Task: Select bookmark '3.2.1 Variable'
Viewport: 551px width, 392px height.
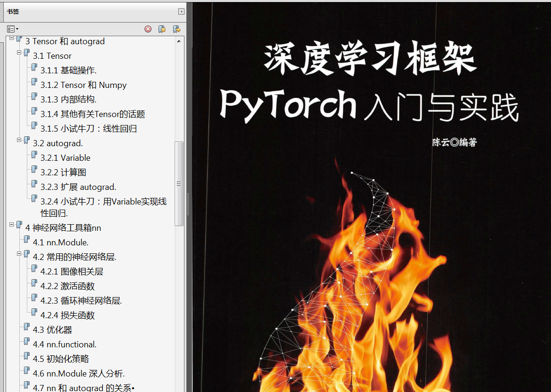Action: click(65, 158)
